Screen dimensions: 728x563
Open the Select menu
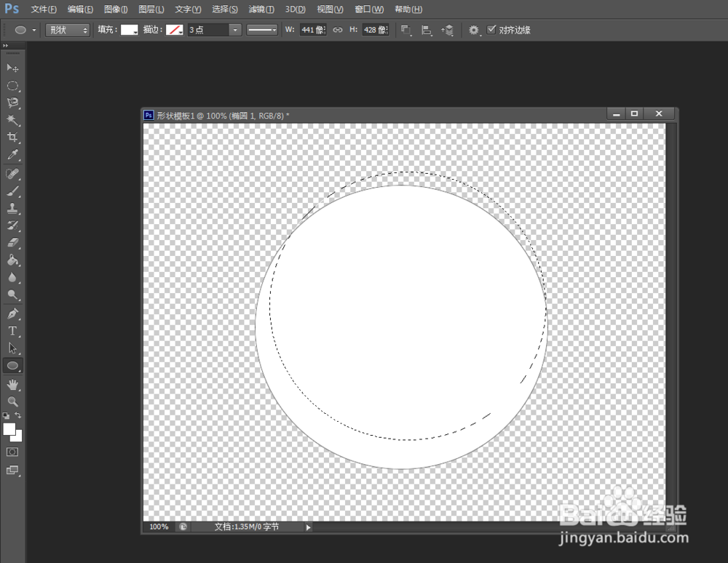pos(225,9)
